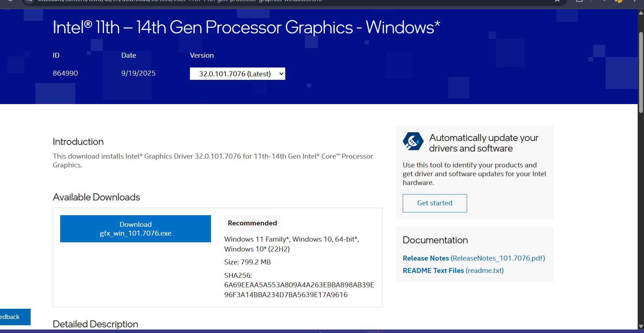Image resolution: width=644 pixels, height=333 pixels.
Task: Click the browser side panel icon
Action: coord(580,1)
